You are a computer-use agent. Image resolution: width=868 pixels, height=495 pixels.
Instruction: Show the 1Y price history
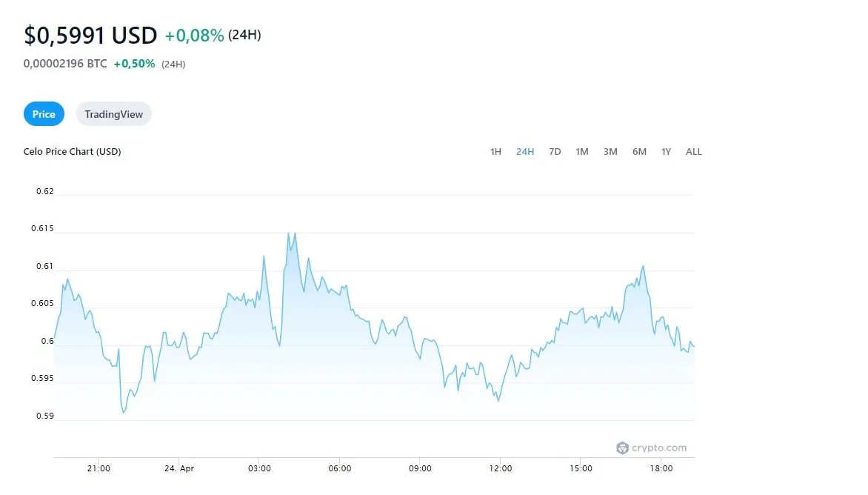pyautogui.click(x=665, y=151)
